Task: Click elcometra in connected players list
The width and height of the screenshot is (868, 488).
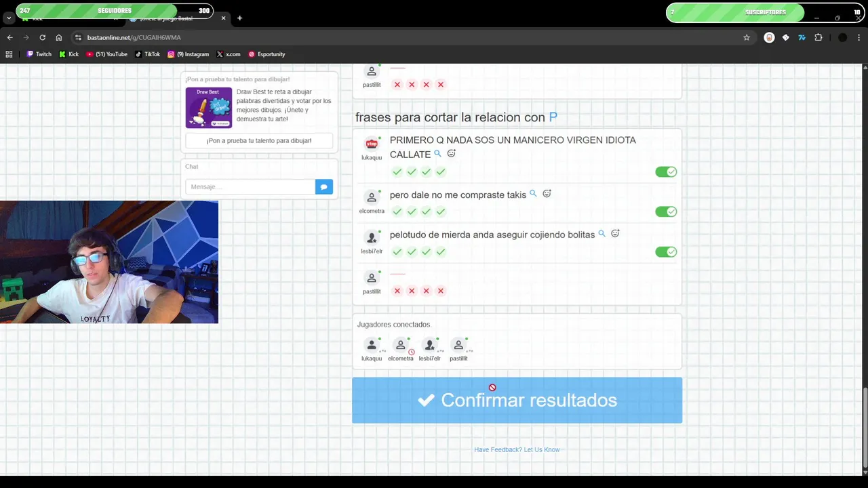Action: (x=401, y=349)
